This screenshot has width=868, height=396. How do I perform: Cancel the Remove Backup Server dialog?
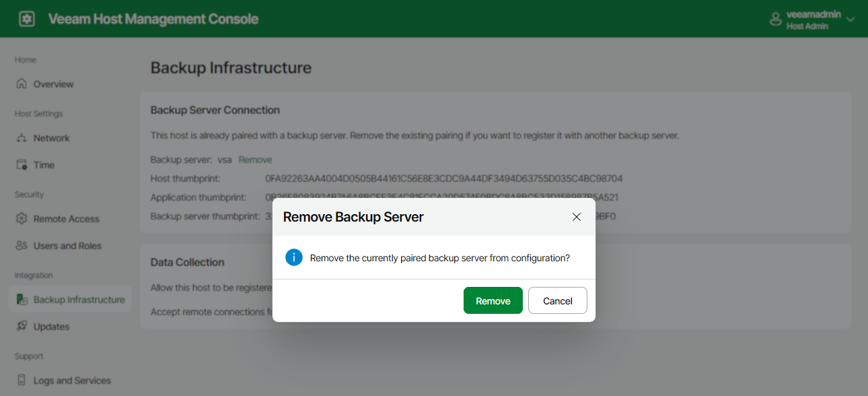point(557,300)
